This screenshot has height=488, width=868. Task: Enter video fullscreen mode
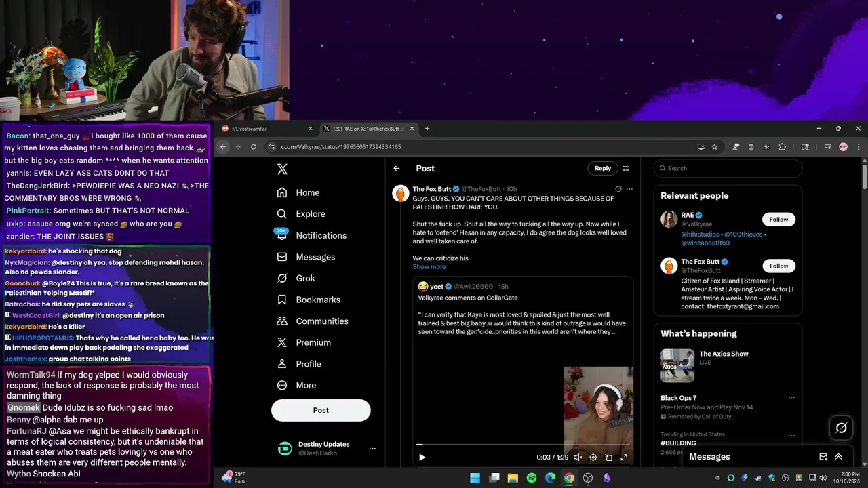coord(624,457)
